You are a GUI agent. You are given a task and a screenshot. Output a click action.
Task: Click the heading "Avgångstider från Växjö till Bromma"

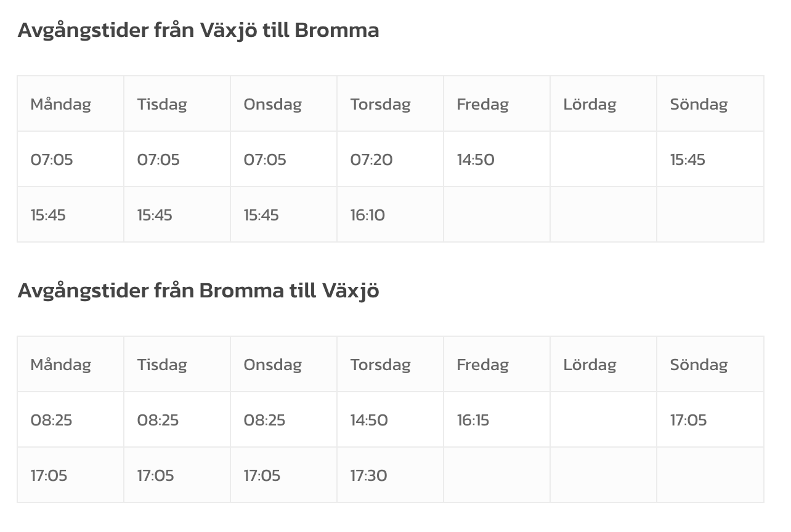[198, 30]
